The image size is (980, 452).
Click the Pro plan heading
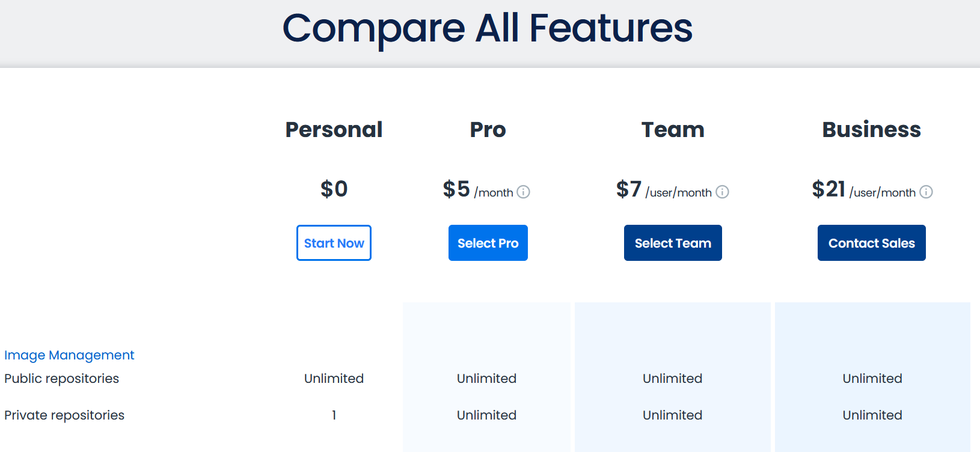click(x=488, y=130)
